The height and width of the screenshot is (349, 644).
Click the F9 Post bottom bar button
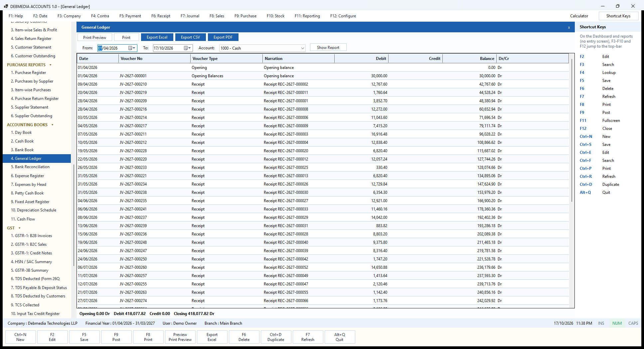pyautogui.click(x=116, y=337)
